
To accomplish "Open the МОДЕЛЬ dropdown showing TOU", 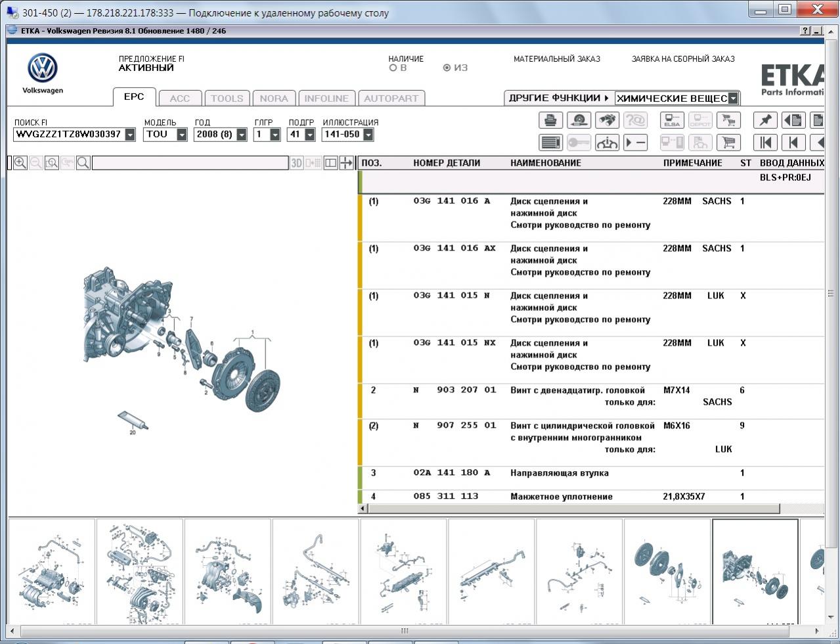I will pyautogui.click(x=182, y=135).
